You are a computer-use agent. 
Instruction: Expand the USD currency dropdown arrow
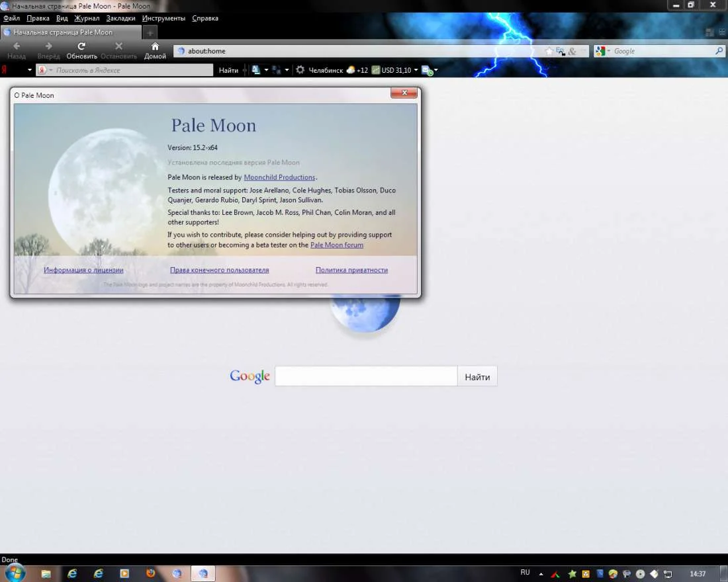pyautogui.click(x=416, y=70)
